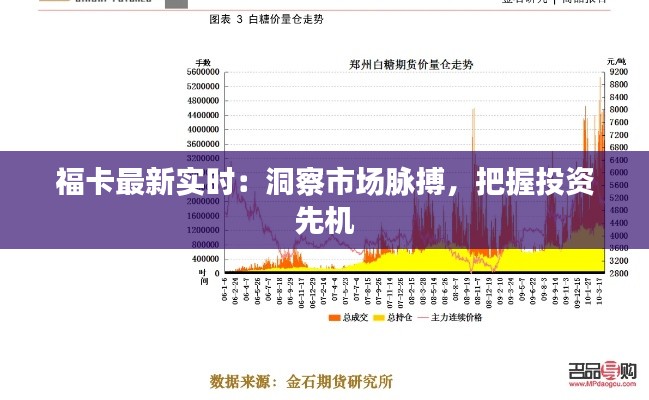Select the 总持仓 legend label
Image resolution: width=649 pixels, height=400 pixels.
coord(399,318)
